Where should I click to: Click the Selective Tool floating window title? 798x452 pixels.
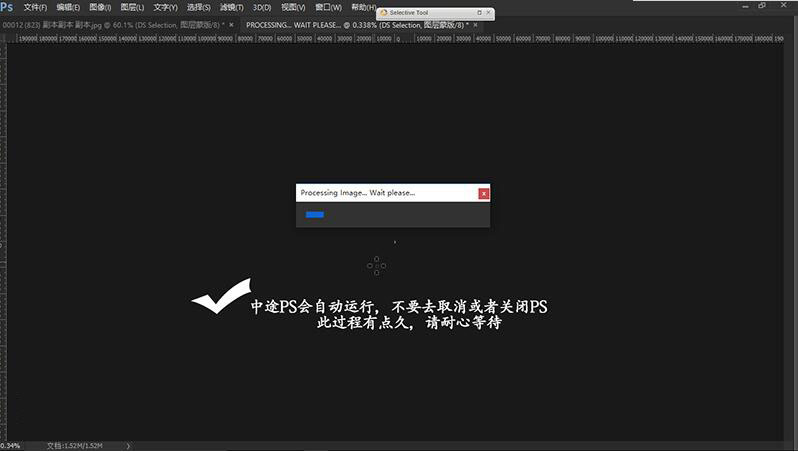[409, 12]
